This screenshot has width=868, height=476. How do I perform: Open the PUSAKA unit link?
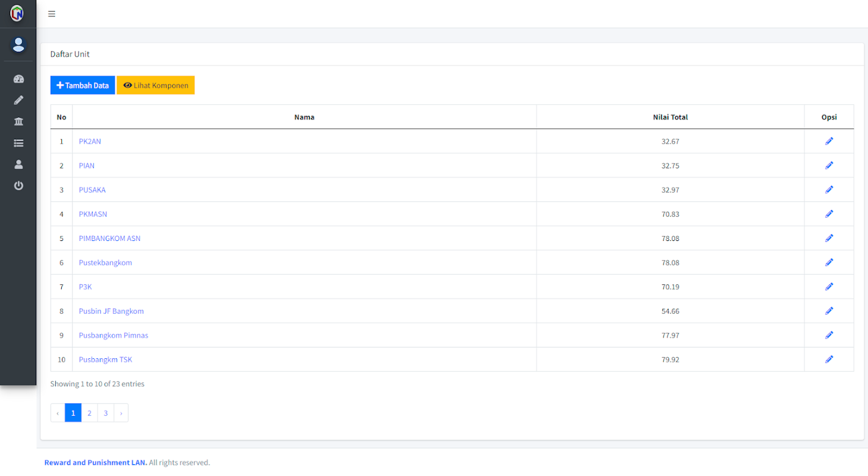pos(92,190)
